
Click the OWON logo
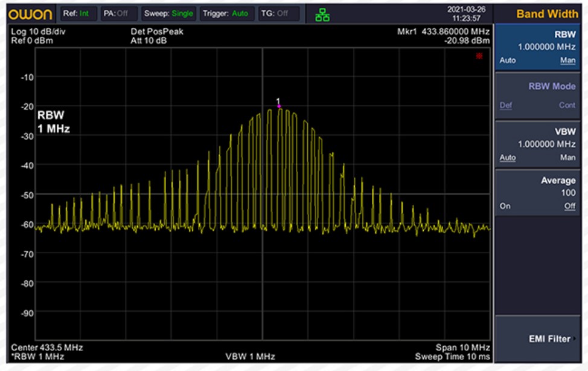(x=31, y=15)
